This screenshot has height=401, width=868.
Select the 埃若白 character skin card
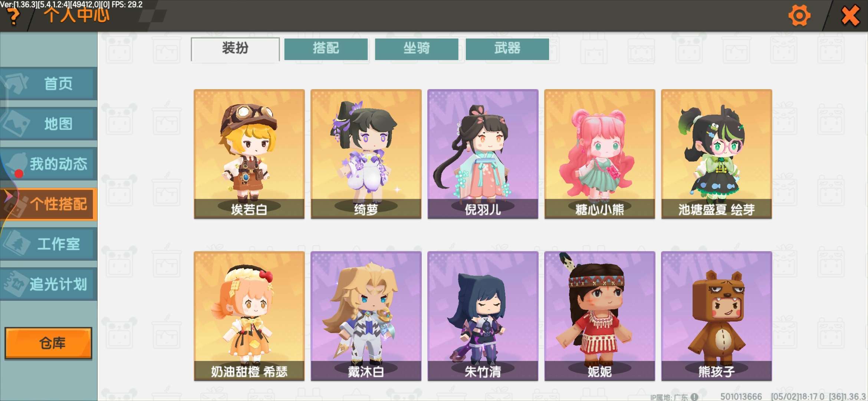point(249,154)
